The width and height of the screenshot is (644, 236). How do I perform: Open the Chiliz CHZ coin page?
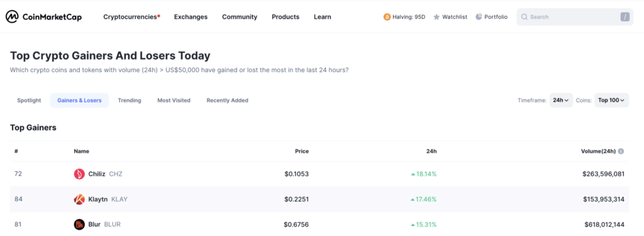tap(98, 174)
